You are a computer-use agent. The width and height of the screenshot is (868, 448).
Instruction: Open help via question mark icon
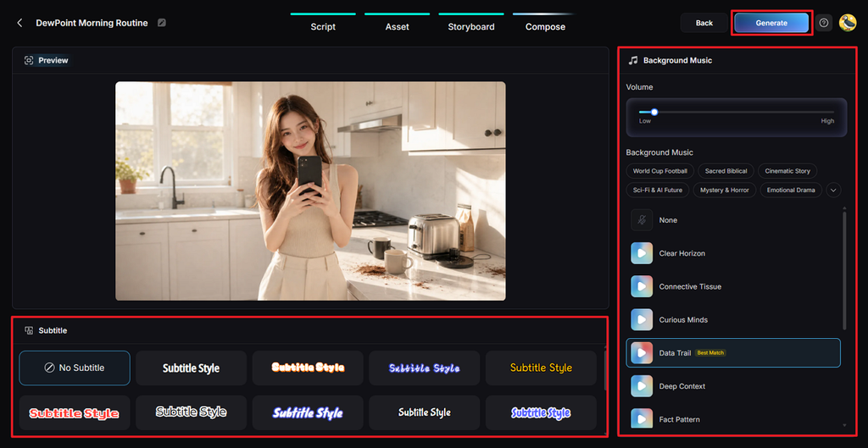tap(824, 23)
